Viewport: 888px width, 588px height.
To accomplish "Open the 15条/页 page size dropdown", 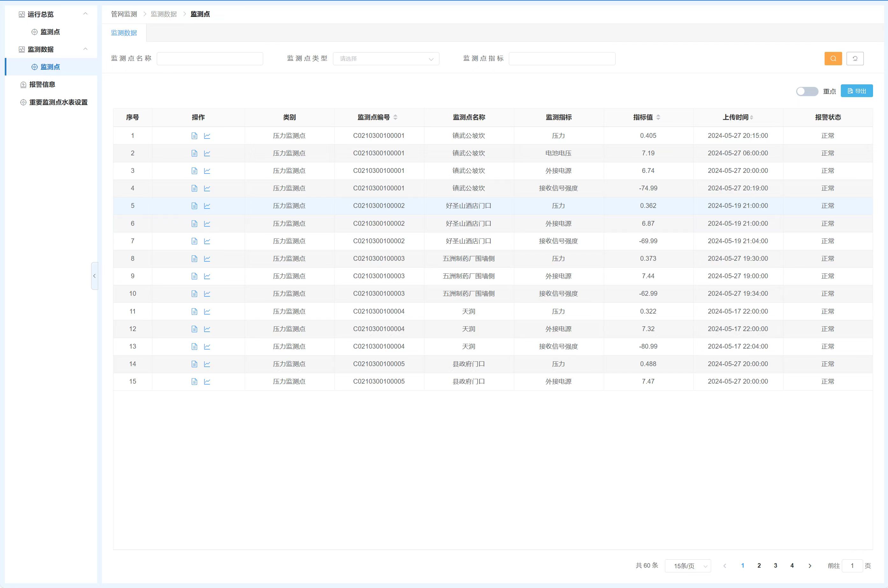I will click(x=688, y=566).
